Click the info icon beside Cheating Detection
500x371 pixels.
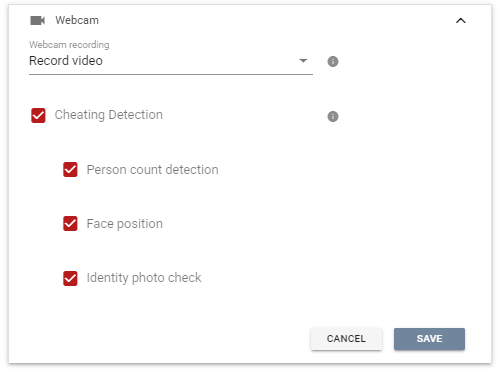tap(333, 116)
